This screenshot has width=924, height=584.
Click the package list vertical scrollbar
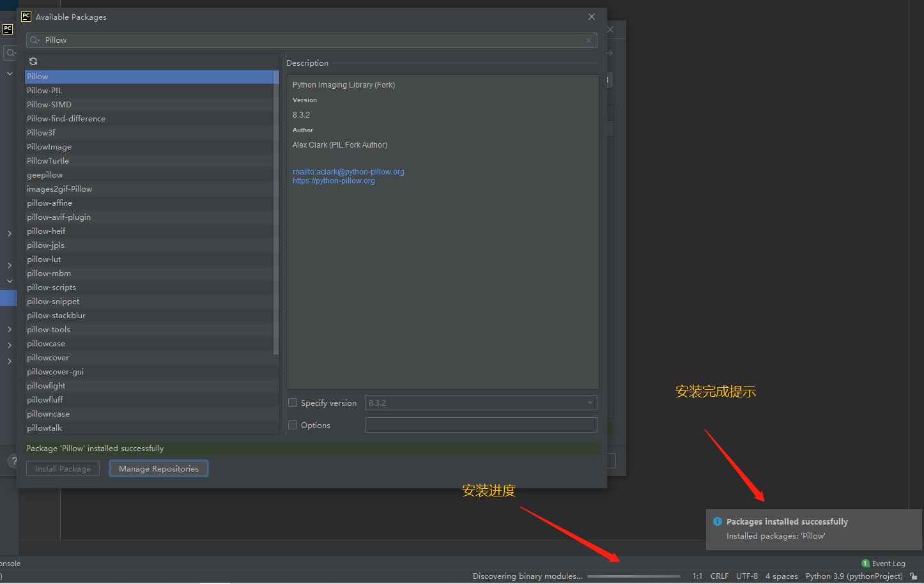[276, 212]
